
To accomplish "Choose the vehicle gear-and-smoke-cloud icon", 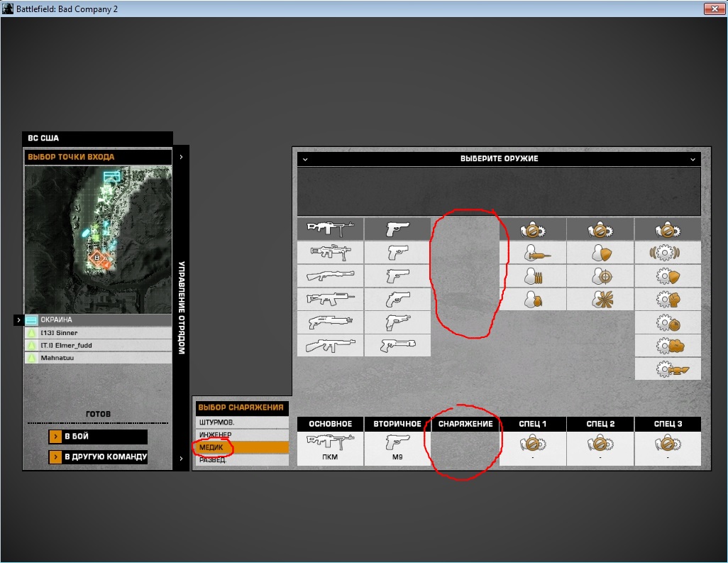I will (x=668, y=345).
